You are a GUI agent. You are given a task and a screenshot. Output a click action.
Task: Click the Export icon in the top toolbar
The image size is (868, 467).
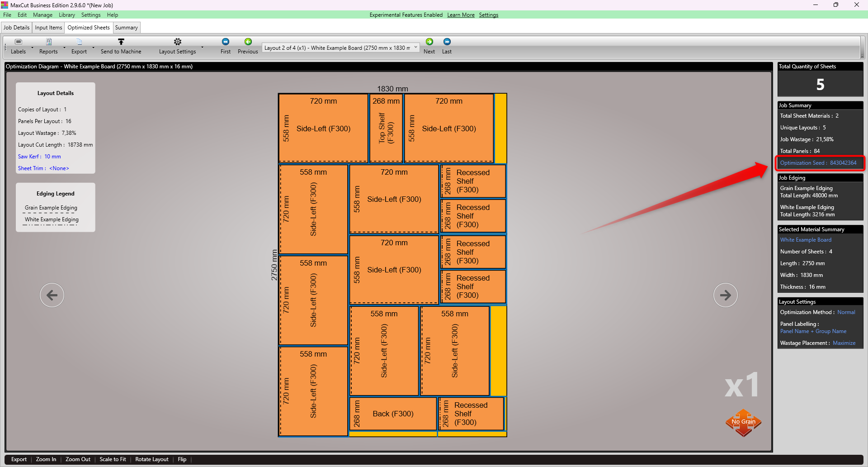pyautogui.click(x=79, y=47)
